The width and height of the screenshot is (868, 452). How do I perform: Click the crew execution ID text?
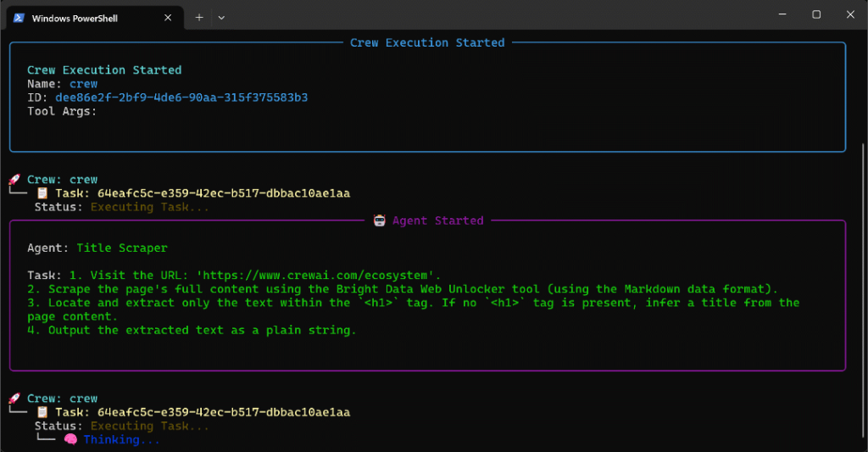181,98
